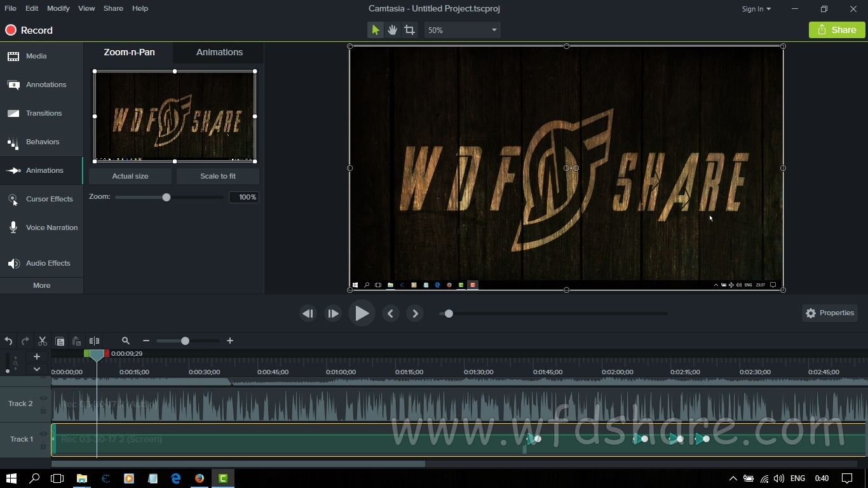The height and width of the screenshot is (488, 868).
Task: Undo the last action
Action: (x=8, y=341)
